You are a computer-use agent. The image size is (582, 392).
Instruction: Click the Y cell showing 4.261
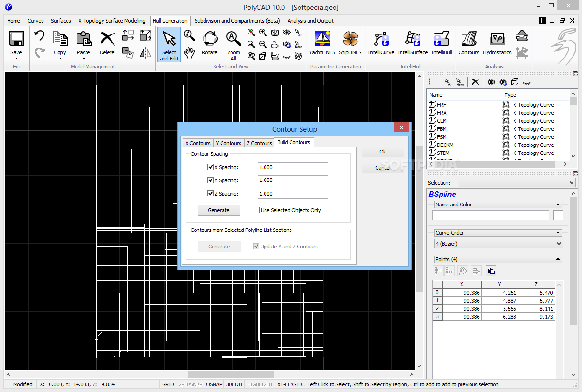[x=499, y=293]
